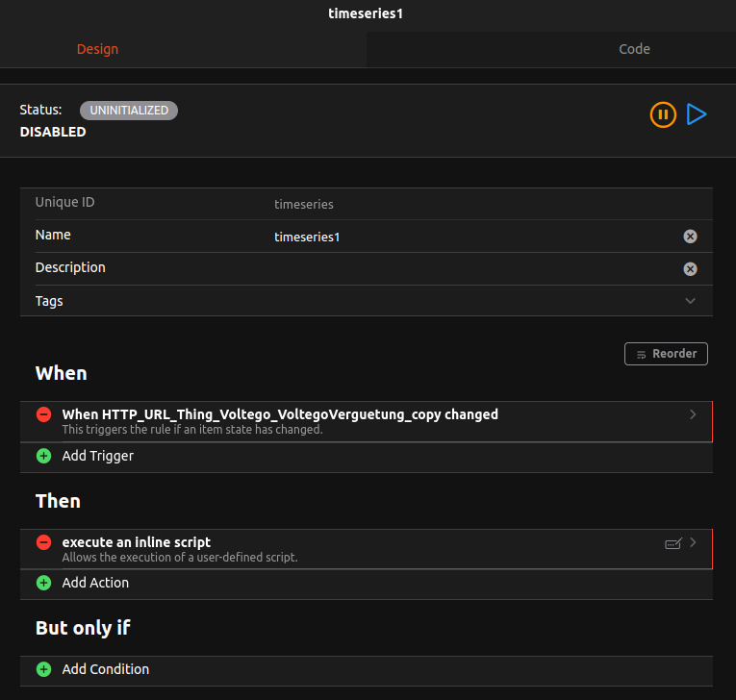The width and height of the screenshot is (736, 700).
Task: Expand the Tags dropdown
Action: pos(690,301)
